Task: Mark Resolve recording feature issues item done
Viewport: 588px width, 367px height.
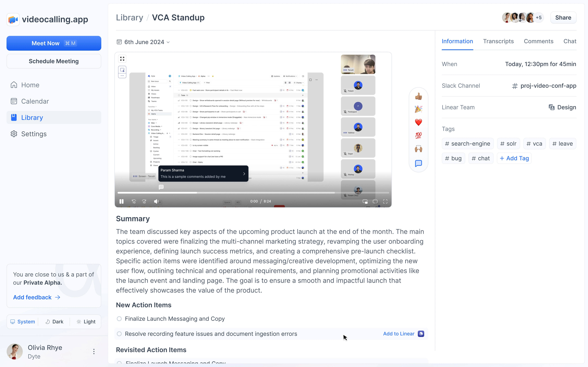Action: point(119,334)
